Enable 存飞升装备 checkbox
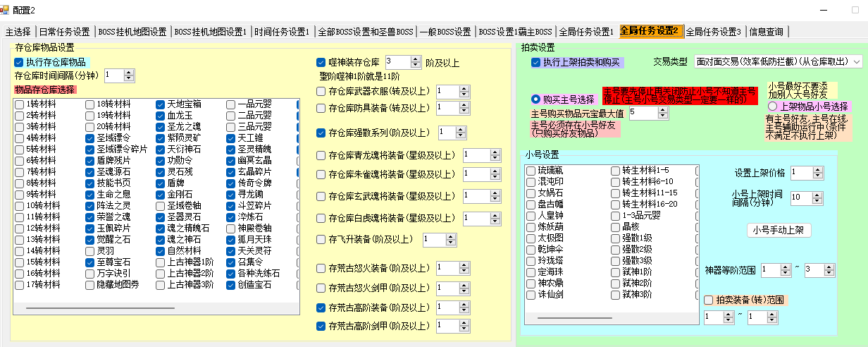 (x=321, y=240)
